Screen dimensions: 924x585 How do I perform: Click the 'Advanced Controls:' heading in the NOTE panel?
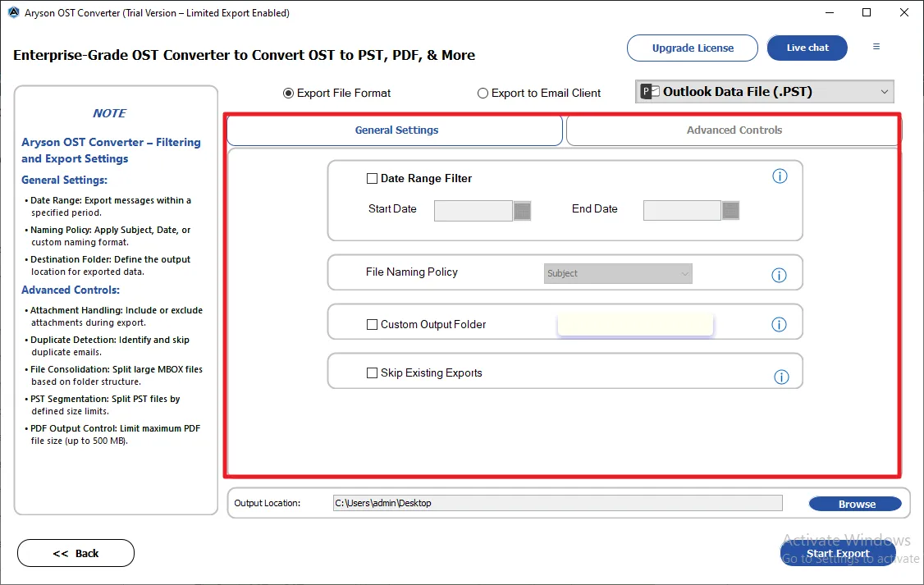point(70,290)
